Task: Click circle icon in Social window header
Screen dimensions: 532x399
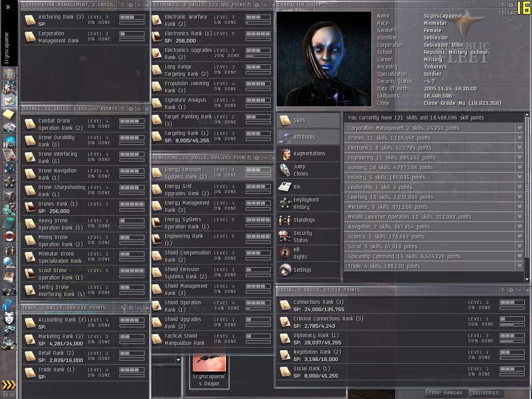Action: pyautogui.click(x=511, y=290)
